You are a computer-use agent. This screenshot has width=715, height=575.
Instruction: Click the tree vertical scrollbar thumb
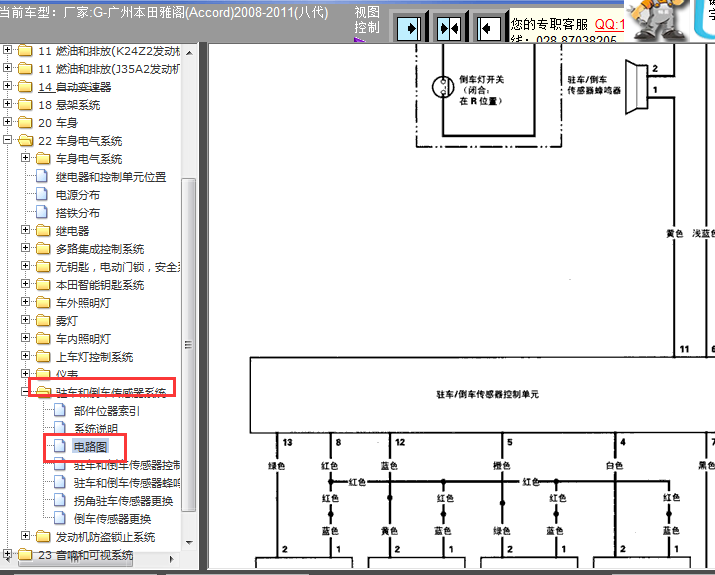[188, 345]
